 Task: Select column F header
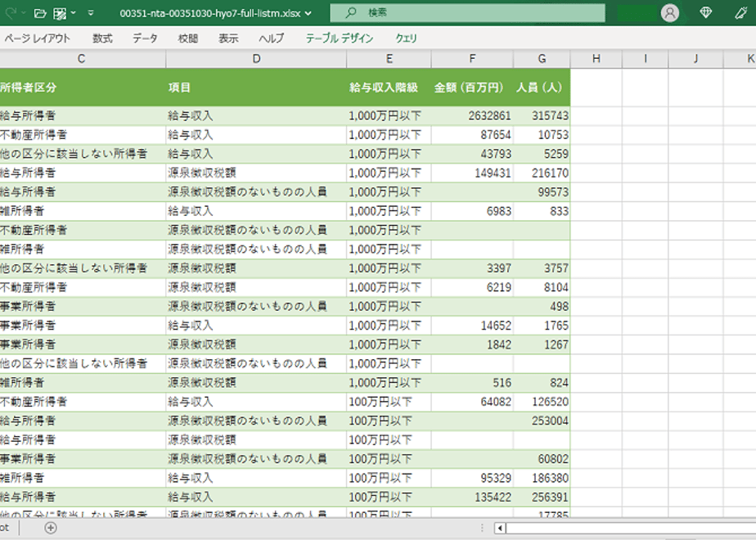pos(473,59)
